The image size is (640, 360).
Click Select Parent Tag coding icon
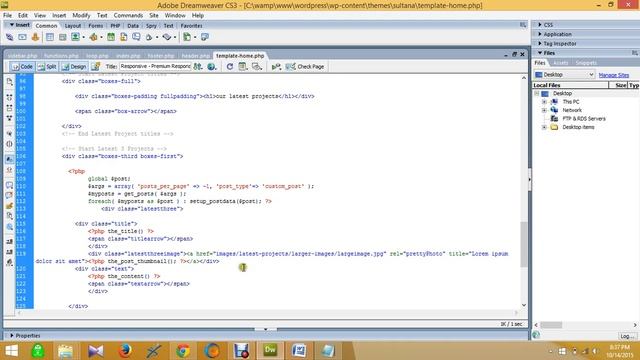click(9, 133)
